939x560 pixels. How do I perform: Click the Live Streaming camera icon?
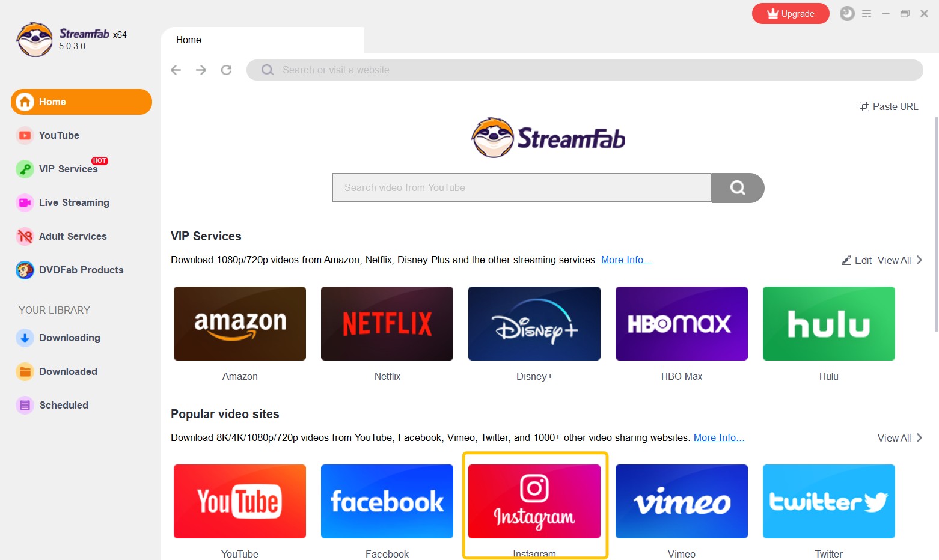(x=25, y=202)
